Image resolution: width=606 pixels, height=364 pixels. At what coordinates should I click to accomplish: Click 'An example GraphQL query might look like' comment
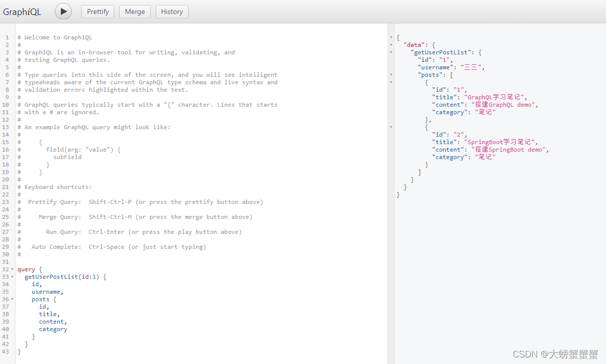pos(94,127)
